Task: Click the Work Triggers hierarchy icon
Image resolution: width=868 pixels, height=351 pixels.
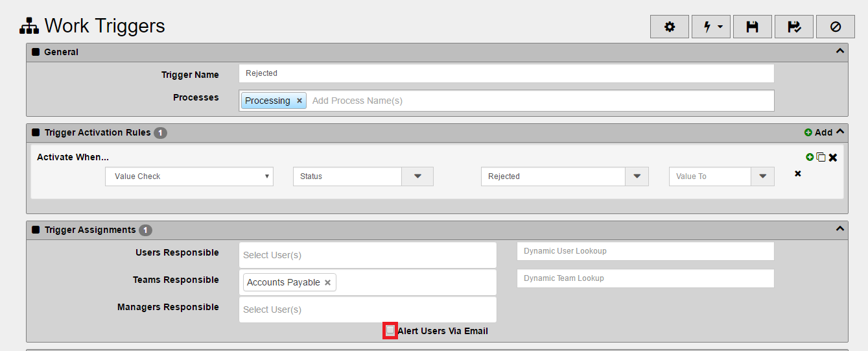Action: [x=29, y=26]
